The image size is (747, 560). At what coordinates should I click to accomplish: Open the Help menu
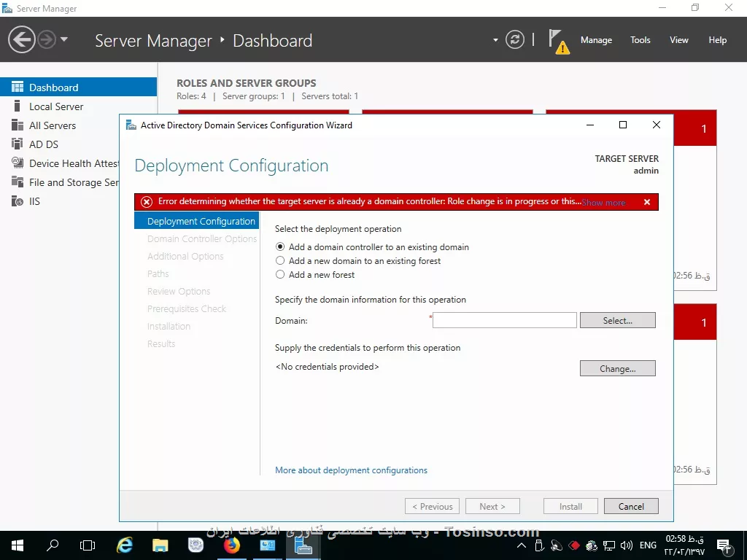[718, 40]
